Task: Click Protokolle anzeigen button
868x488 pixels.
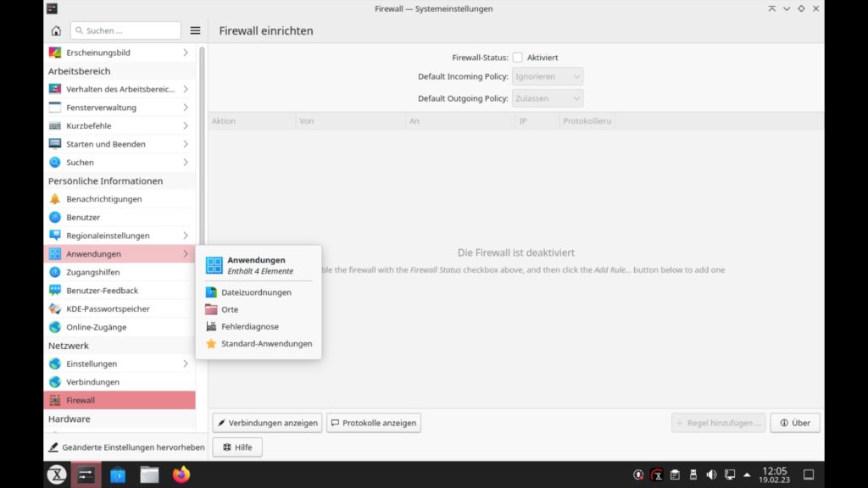Action: tap(374, 423)
